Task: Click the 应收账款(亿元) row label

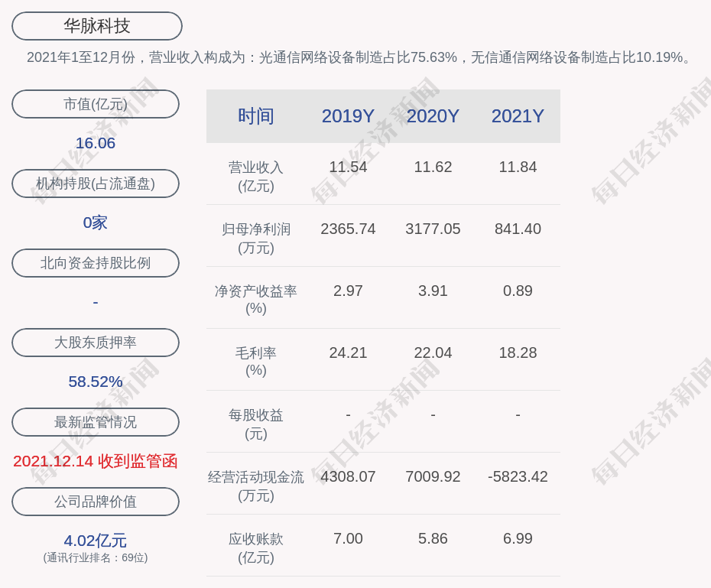Action: pyautogui.click(x=256, y=548)
